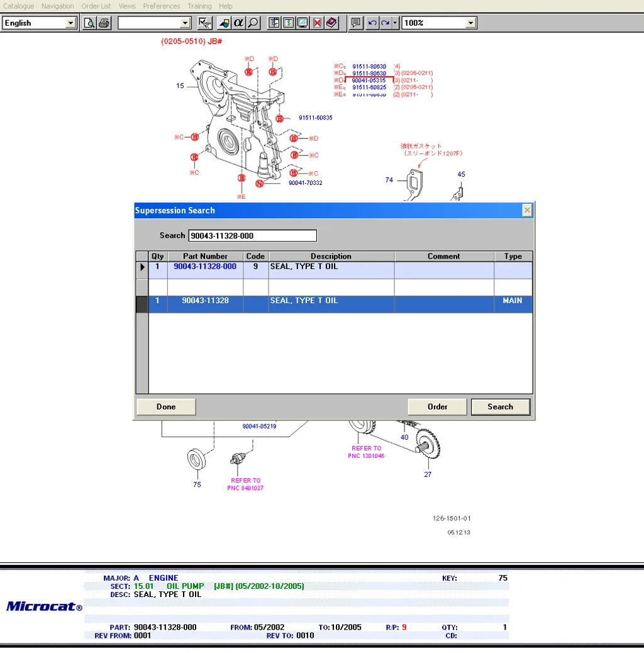Click callout number 15 in diagram
Viewport: 644px width, 653px height.
(180, 86)
